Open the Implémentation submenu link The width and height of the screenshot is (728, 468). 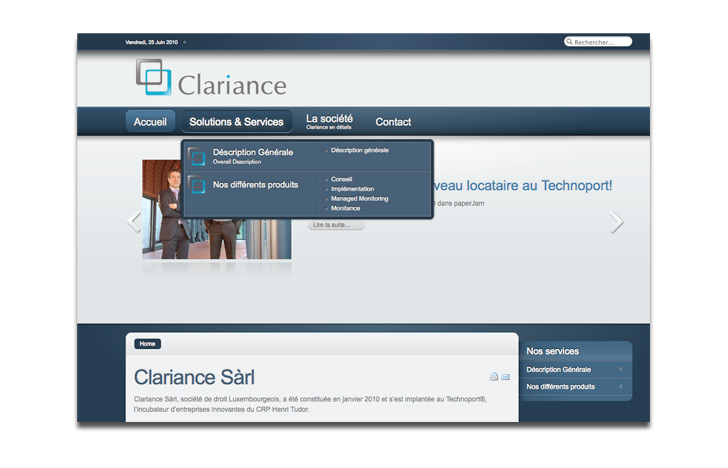352,189
